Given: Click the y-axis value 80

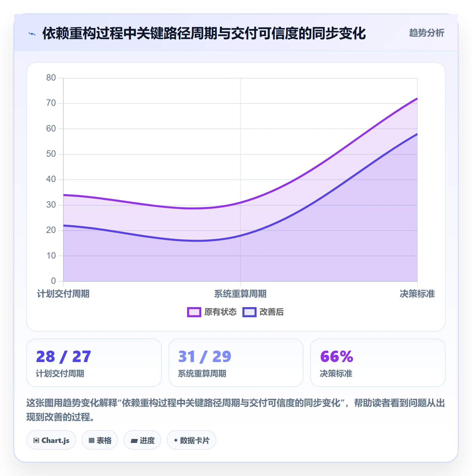Looking at the screenshot, I should pos(51,78).
